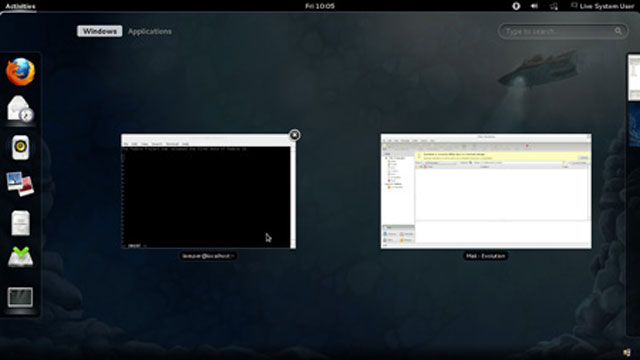Open the clock calendar showing Fri 10:05
This screenshot has height=360, width=640.
[x=320, y=6]
